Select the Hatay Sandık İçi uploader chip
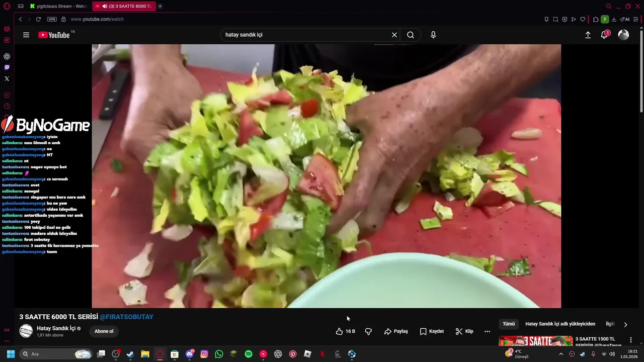Image resolution: width=644 pixels, height=362 pixels. pyautogui.click(x=560, y=324)
